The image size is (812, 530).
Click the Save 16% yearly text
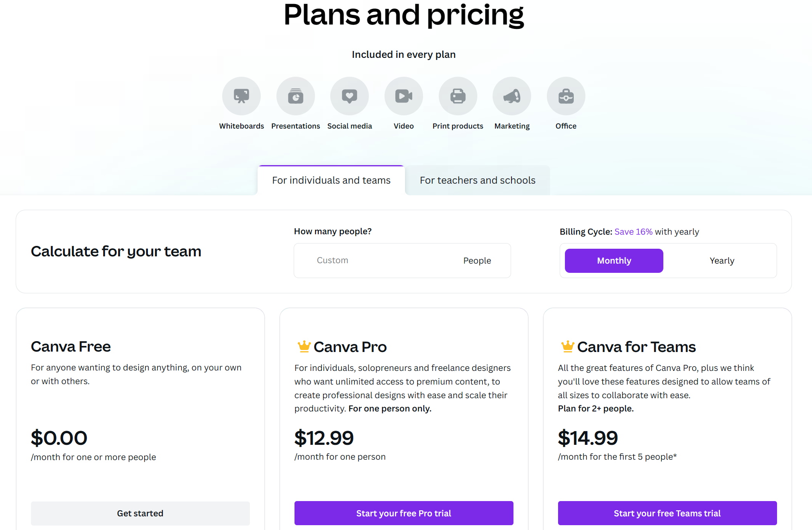[633, 232]
